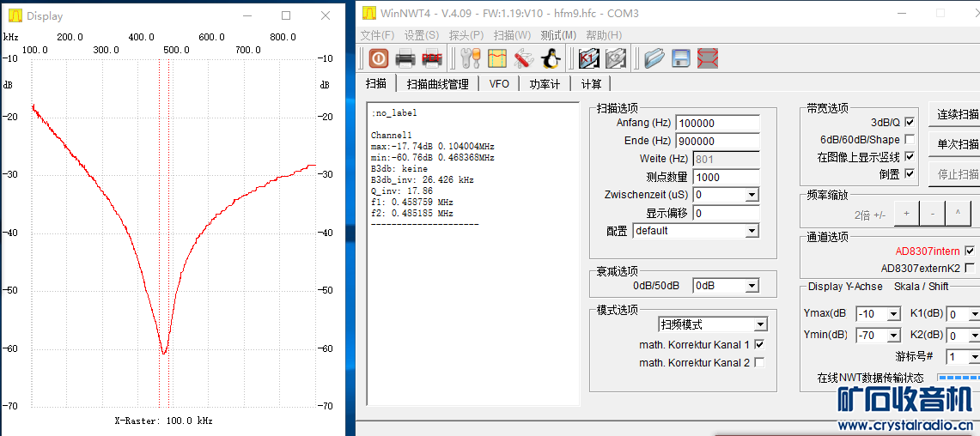
Task: Switch to the VFO tab
Action: pos(499,84)
